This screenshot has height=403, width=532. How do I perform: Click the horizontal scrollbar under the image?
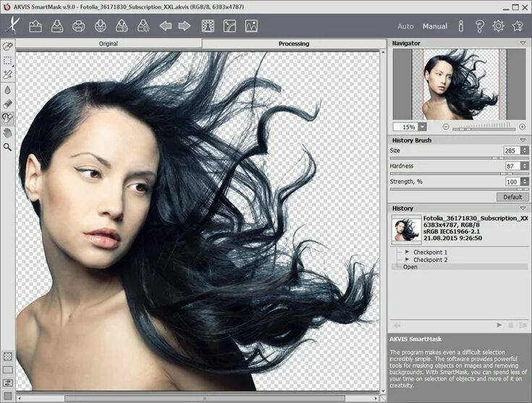tap(205, 398)
